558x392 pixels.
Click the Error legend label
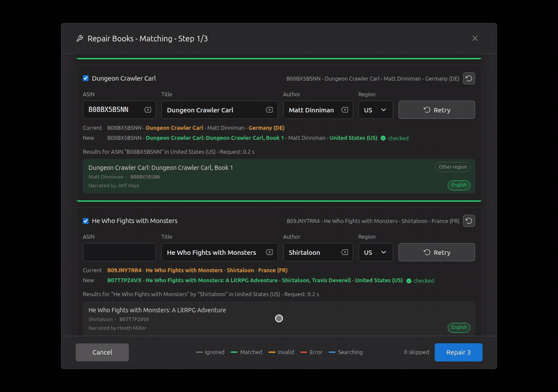coord(316,352)
